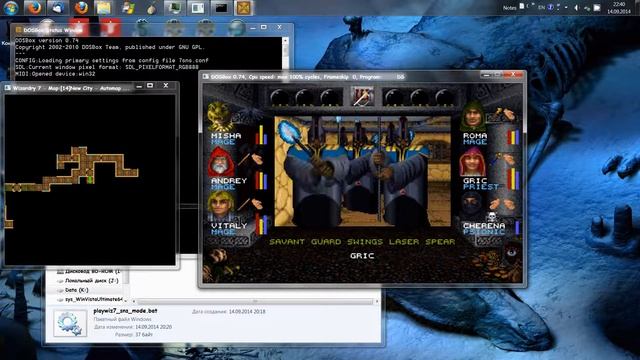
Task: Click the green party marker on the automap
Action: [x=90, y=179]
